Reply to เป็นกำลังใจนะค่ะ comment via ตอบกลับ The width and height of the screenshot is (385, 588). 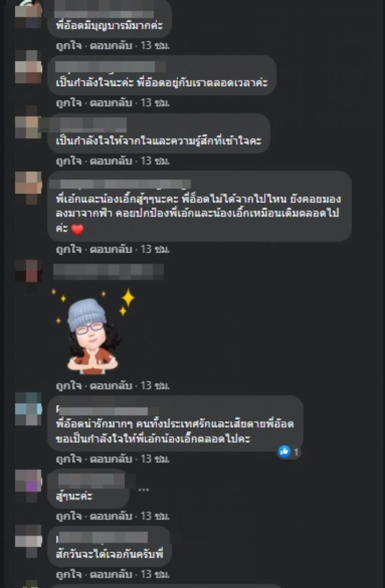click(x=111, y=102)
